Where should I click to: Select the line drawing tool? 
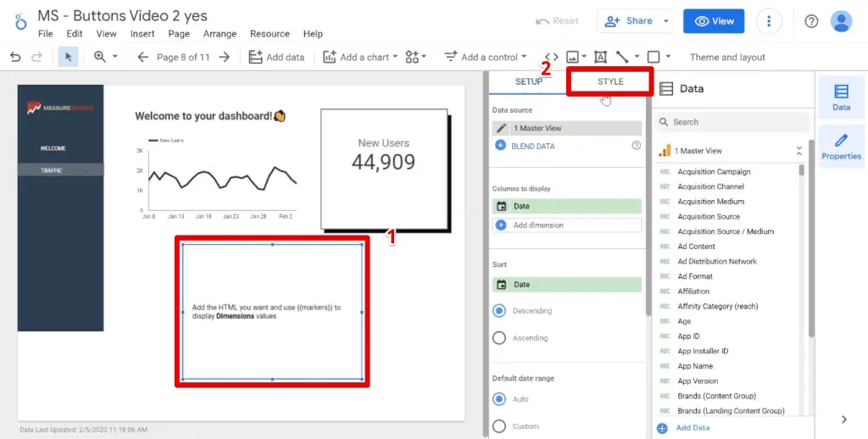tap(623, 57)
